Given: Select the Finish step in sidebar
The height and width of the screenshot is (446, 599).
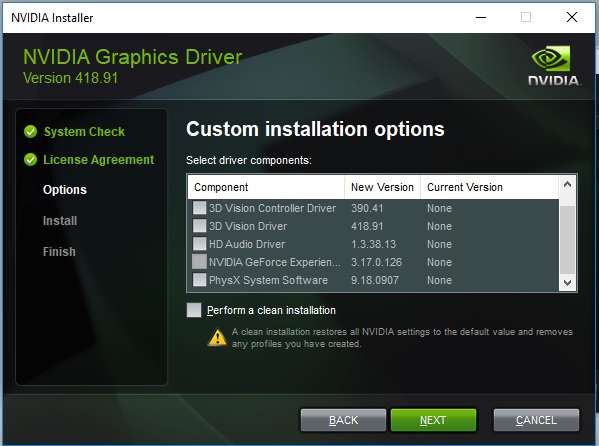Looking at the screenshot, I should point(59,252).
